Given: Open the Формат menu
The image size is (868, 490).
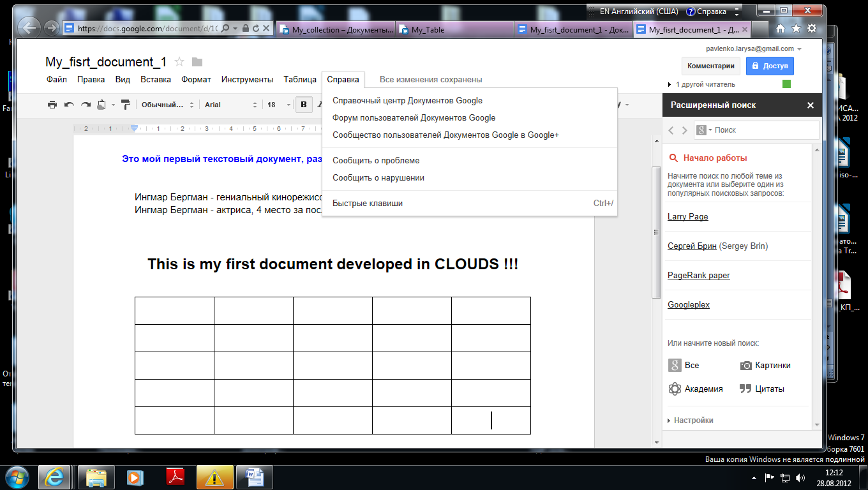Looking at the screenshot, I should (x=196, y=80).
